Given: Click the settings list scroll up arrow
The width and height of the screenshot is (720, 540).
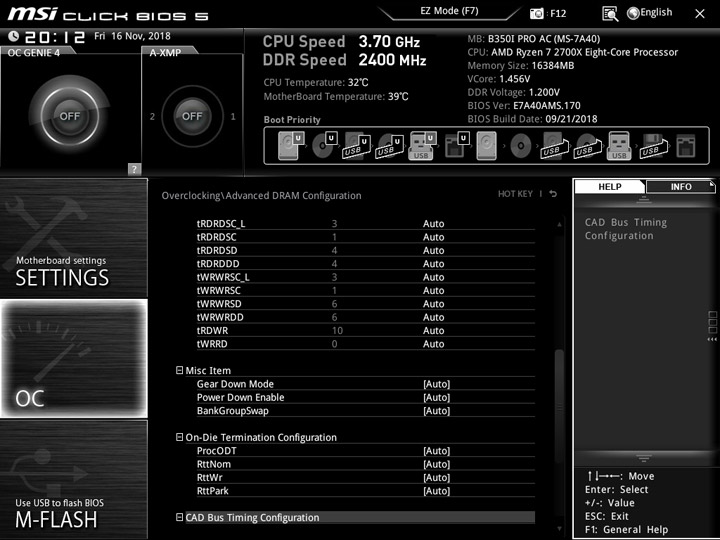Looking at the screenshot, I should 559,224.
